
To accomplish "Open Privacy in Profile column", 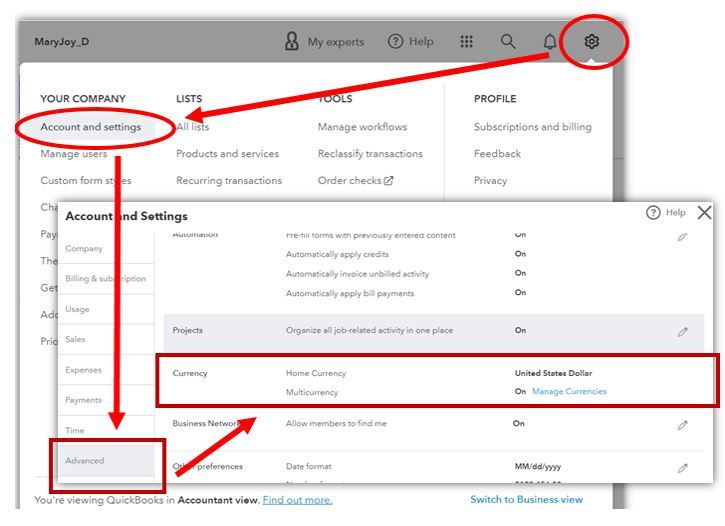I will (490, 180).
